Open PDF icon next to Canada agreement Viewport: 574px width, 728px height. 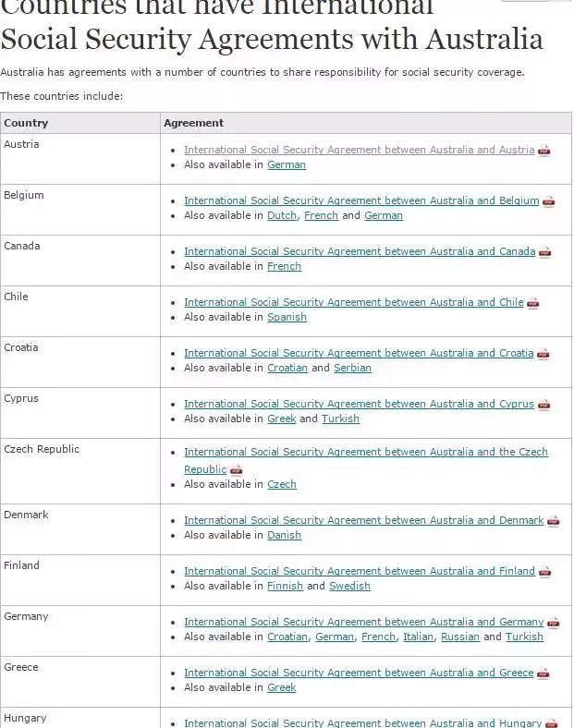[x=544, y=252]
